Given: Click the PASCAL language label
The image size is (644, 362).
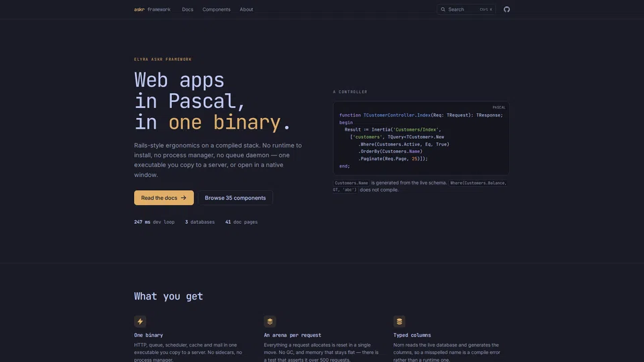Looking at the screenshot, I should click(x=499, y=107).
